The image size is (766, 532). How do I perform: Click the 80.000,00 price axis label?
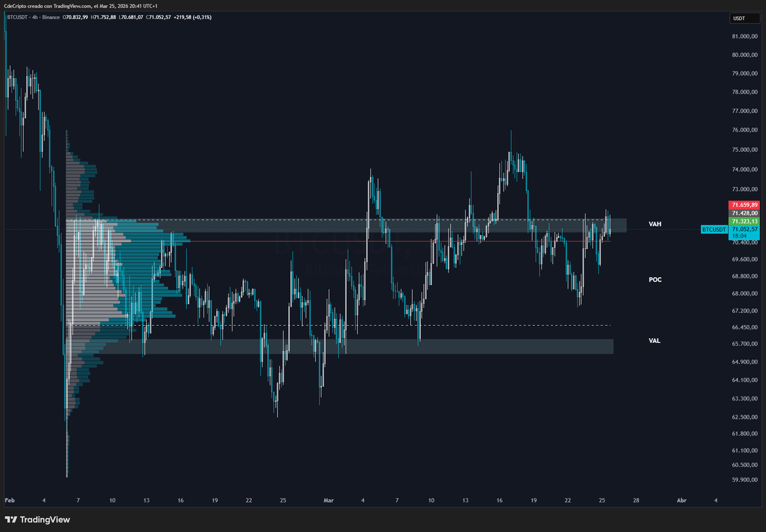point(744,55)
